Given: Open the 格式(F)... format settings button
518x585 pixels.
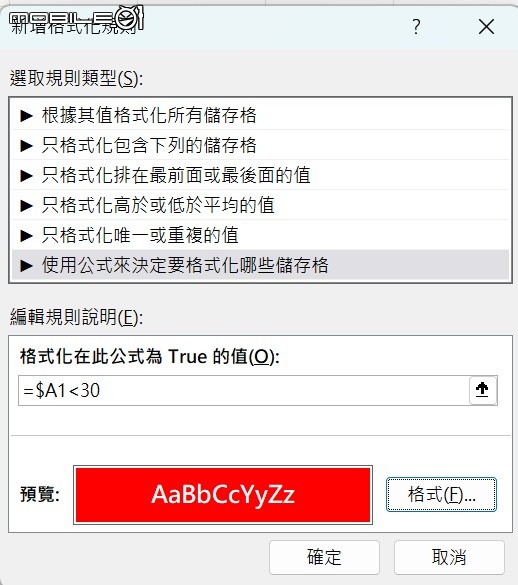Looking at the screenshot, I should pyautogui.click(x=441, y=494).
